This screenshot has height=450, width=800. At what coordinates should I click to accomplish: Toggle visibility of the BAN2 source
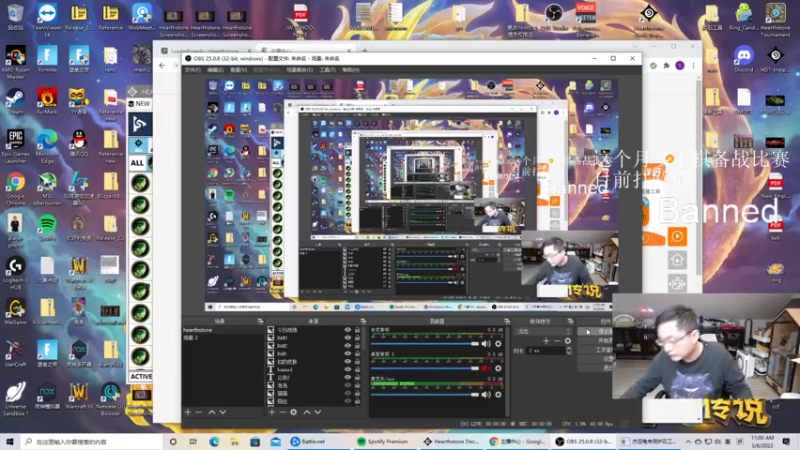[x=347, y=345]
